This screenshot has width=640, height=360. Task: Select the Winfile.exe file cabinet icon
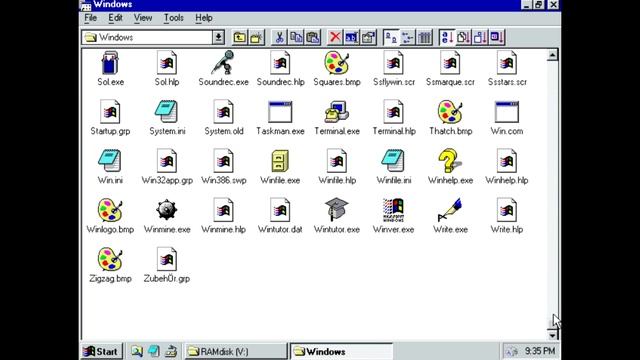(280, 161)
